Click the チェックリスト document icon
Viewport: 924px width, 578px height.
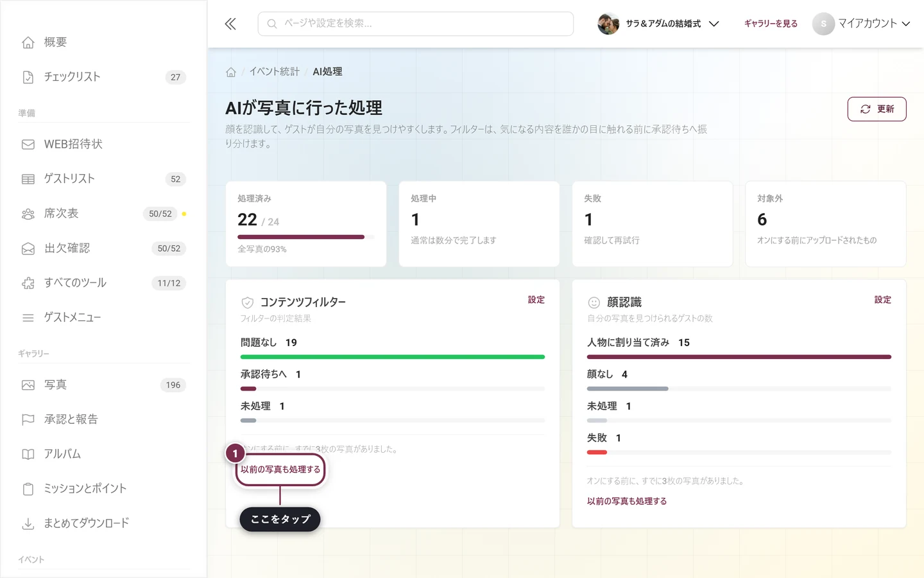point(28,77)
